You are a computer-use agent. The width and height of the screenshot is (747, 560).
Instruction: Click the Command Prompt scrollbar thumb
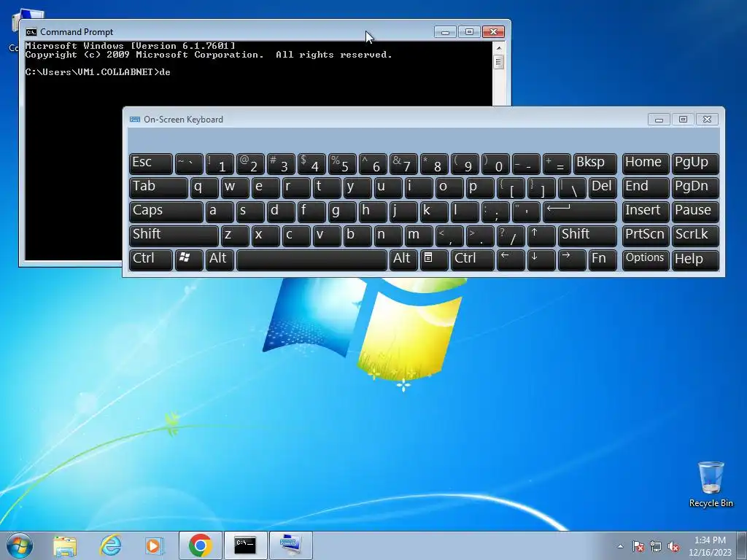coord(499,62)
